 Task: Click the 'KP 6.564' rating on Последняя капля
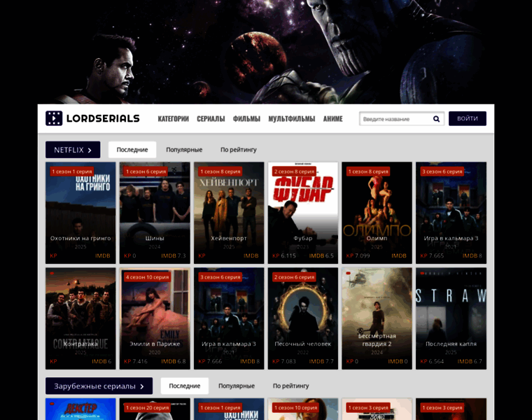pos(432,361)
